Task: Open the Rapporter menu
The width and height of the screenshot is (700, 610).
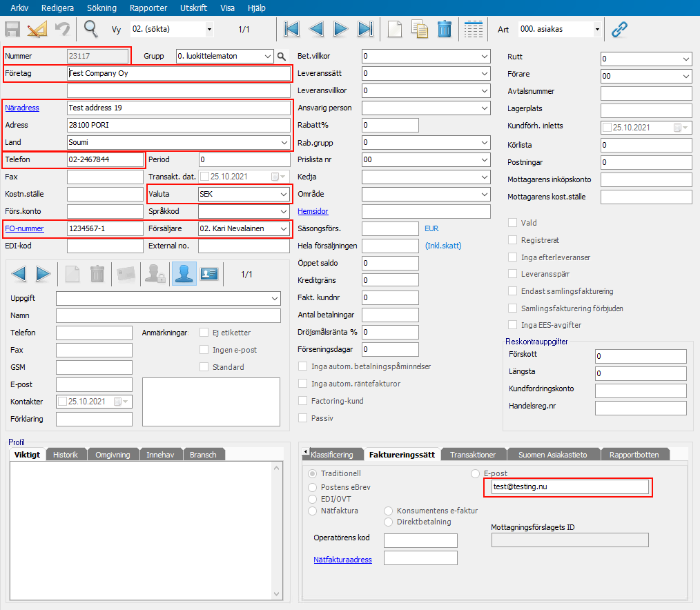Action: (x=148, y=8)
